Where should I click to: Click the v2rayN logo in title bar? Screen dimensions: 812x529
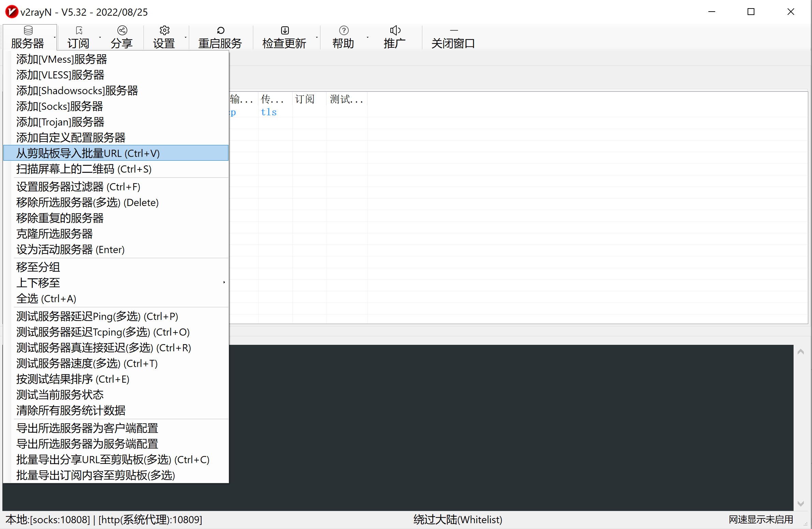pyautogui.click(x=12, y=12)
